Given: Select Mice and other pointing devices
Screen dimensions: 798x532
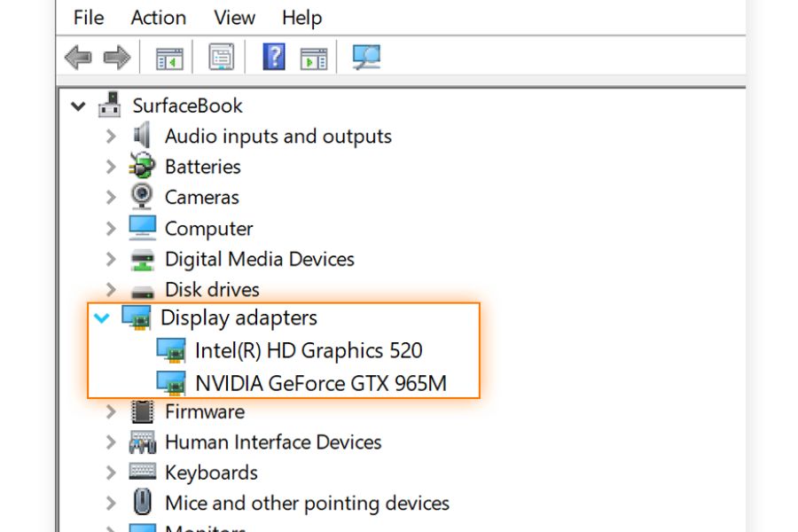Looking at the screenshot, I should click(x=307, y=504).
